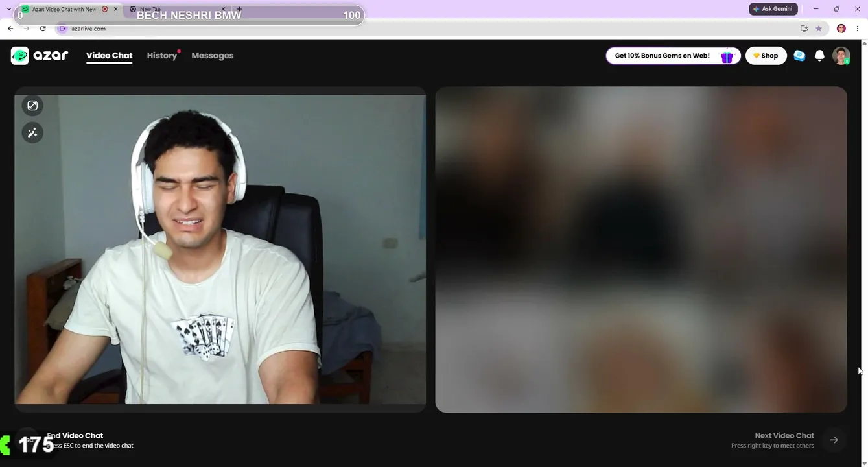Click the blue gems icon beside Shop
868x467 pixels.
click(799, 56)
